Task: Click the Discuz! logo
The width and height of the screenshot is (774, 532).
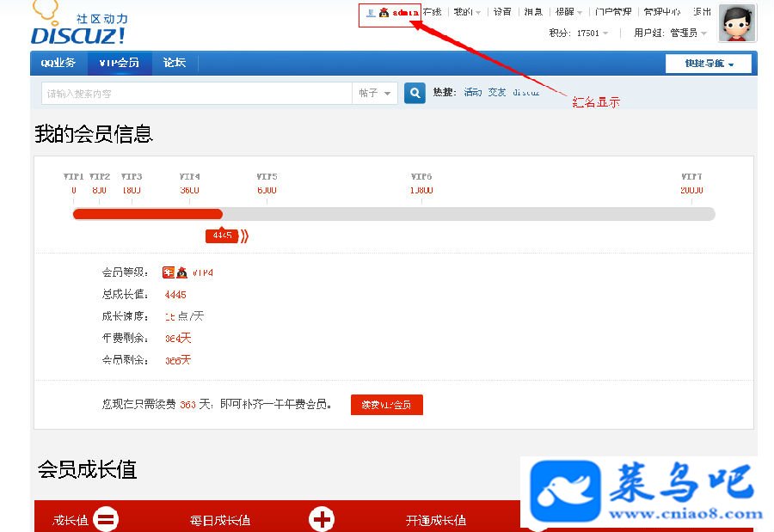Action: point(79,25)
